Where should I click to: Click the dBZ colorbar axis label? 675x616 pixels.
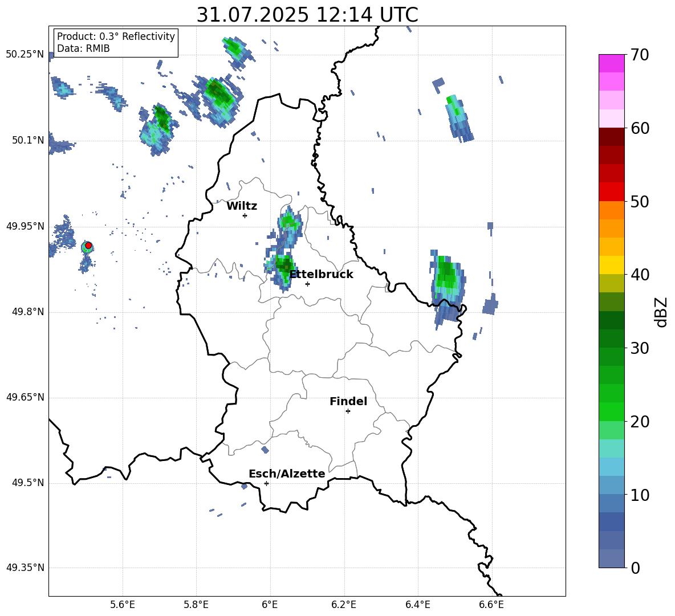662,312
